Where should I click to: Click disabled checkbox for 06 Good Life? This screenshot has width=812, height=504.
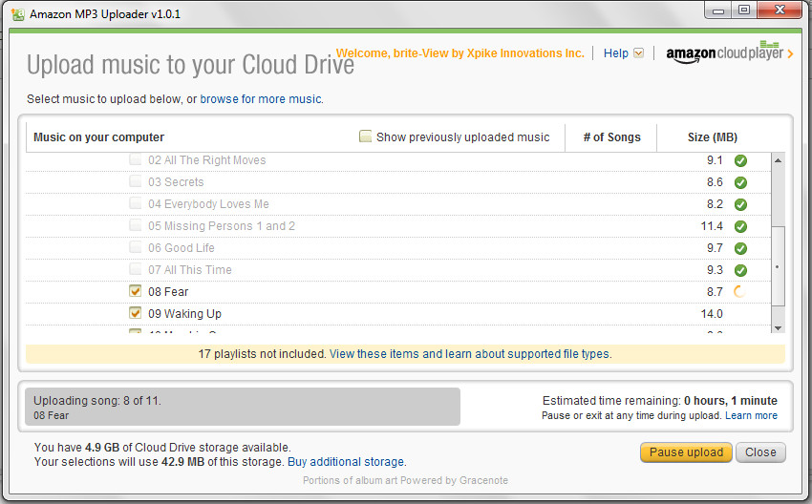(x=135, y=247)
